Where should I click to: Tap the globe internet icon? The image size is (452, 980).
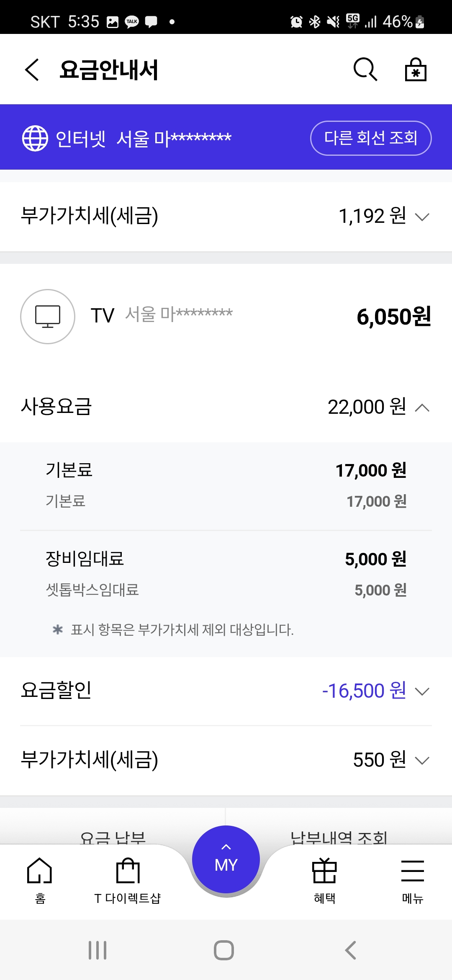pyautogui.click(x=35, y=138)
